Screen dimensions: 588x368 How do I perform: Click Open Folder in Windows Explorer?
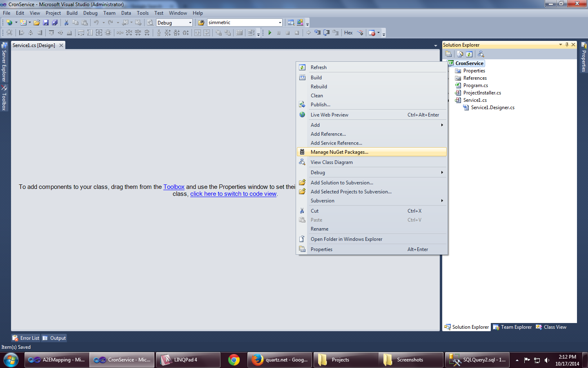tap(372, 239)
